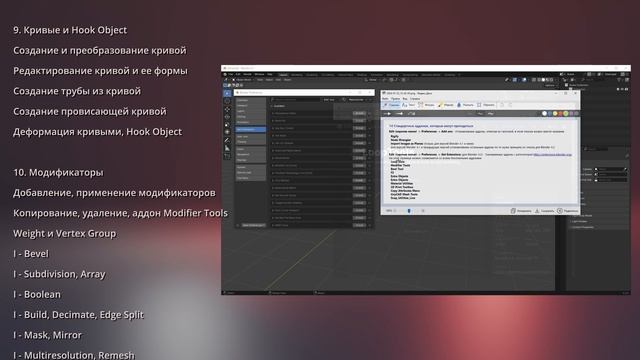Click slide line "Weight и Vertex Group"

[x=64, y=233]
